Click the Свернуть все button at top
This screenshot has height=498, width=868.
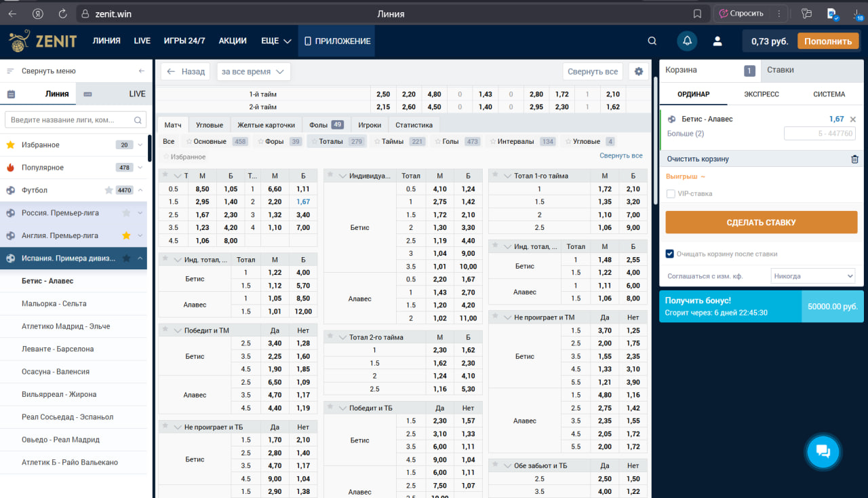point(593,71)
